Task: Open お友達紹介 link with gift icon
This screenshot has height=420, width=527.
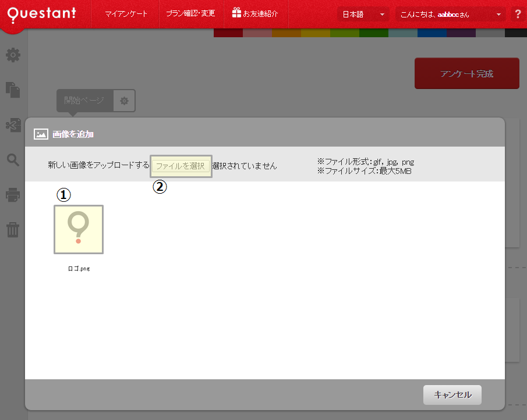Action: point(255,13)
